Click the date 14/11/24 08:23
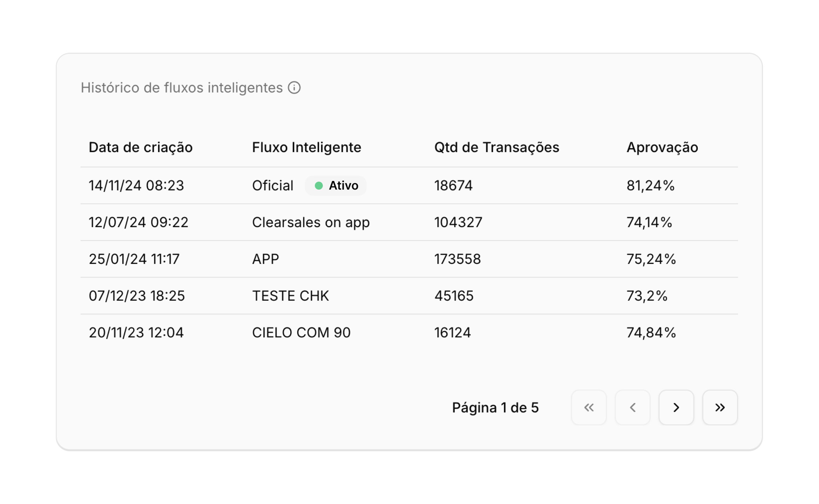The image size is (819, 504). coord(136,186)
